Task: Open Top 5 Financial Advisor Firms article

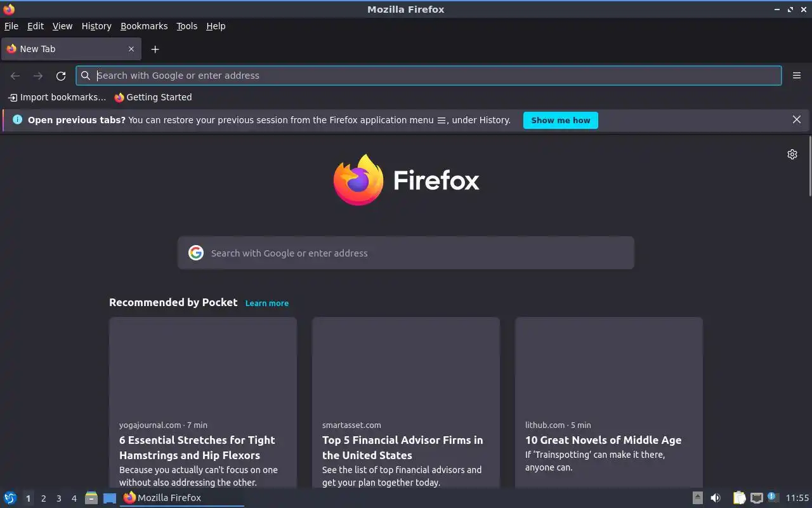Action: point(402,448)
